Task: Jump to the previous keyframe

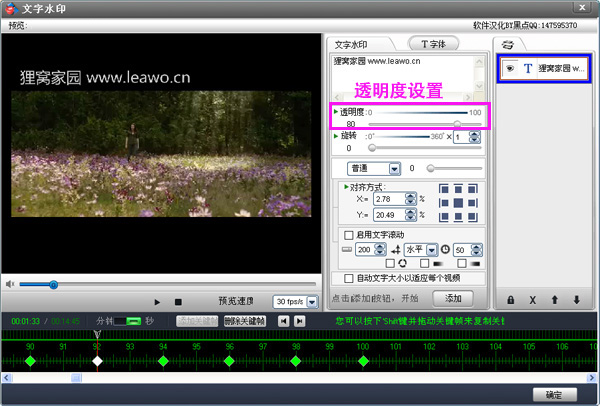Action: pyautogui.click(x=284, y=320)
